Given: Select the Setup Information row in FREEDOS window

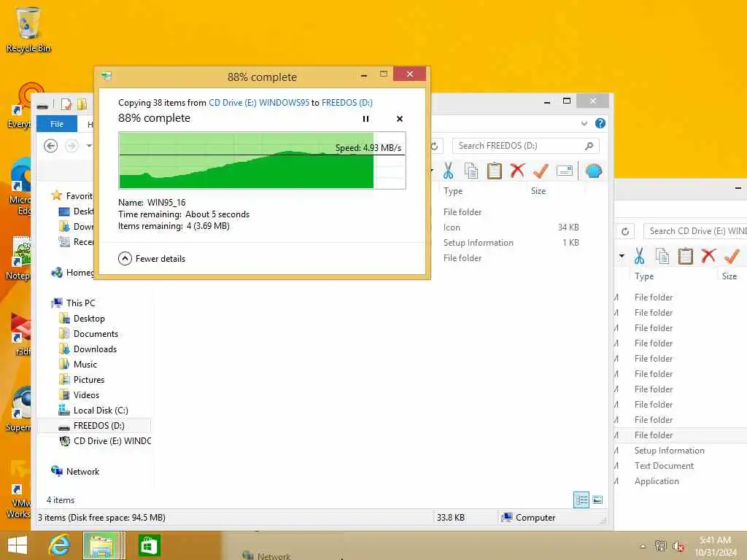Looking at the screenshot, I should 511,242.
